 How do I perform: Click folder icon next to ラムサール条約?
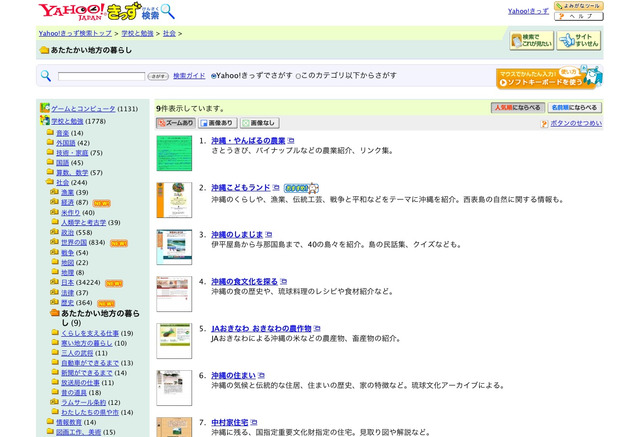coord(55,402)
